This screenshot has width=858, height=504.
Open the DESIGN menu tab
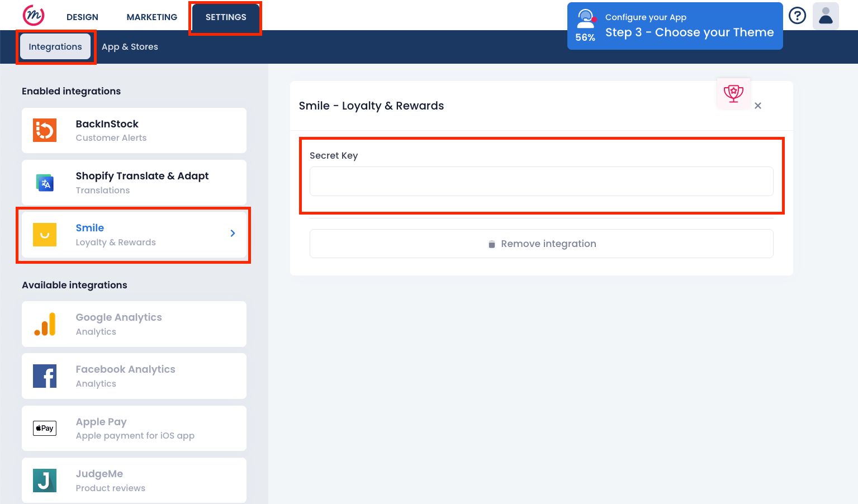coord(82,17)
